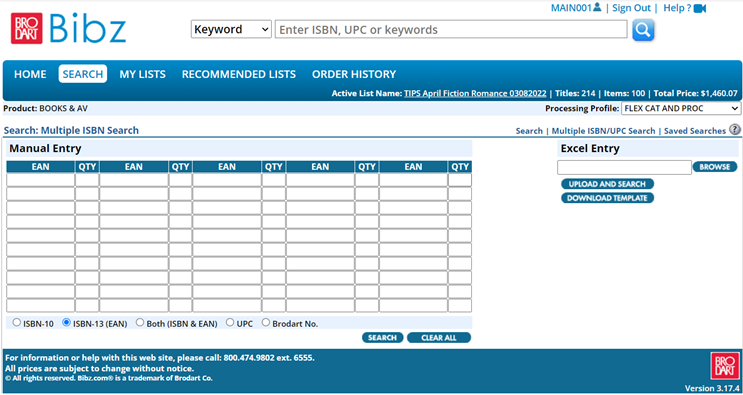Screen dimensions: 743x395
Task: Open the MY LISTS tab
Action: pos(143,74)
